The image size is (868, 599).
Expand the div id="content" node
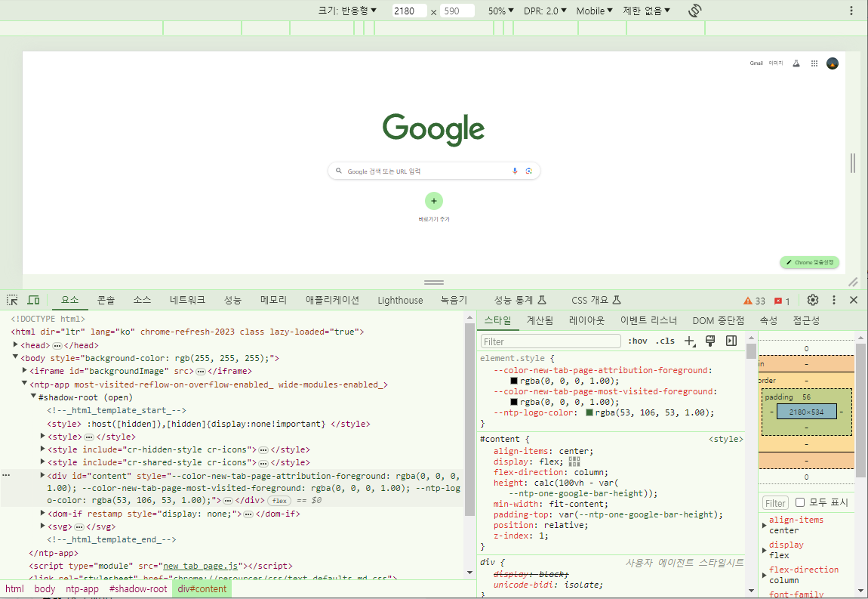42,475
